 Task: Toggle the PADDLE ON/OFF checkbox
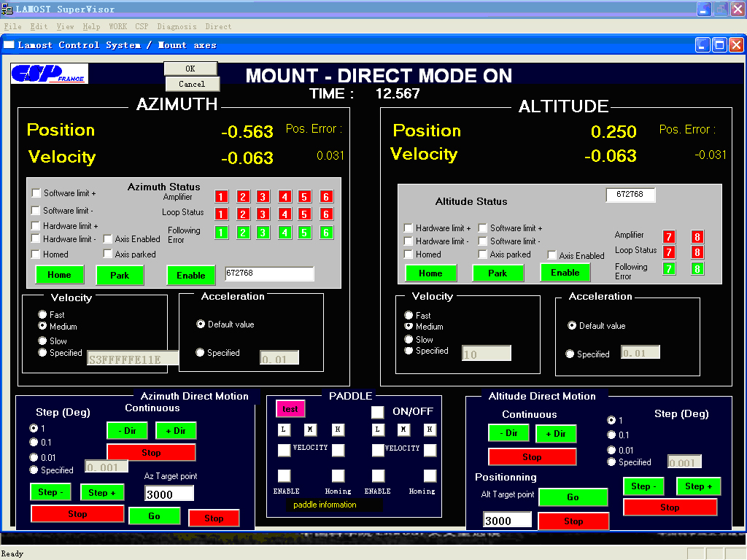coord(377,412)
